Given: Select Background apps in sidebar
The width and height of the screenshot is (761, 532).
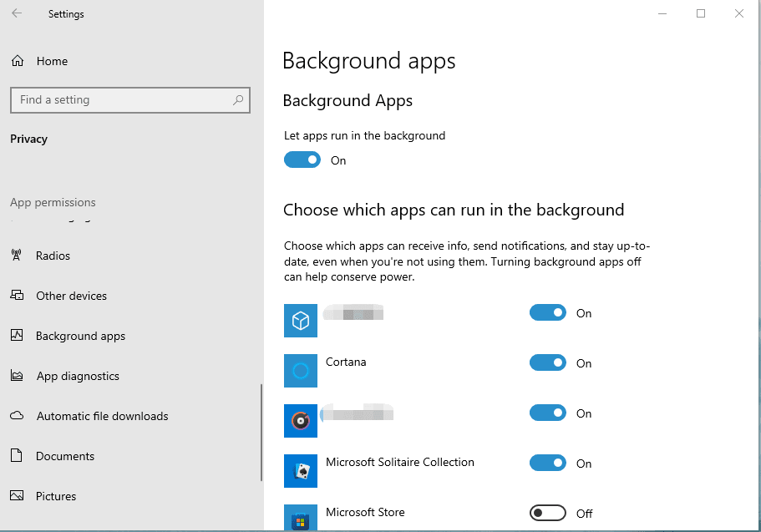Looking at the screenshot, I should coord(80,336).
